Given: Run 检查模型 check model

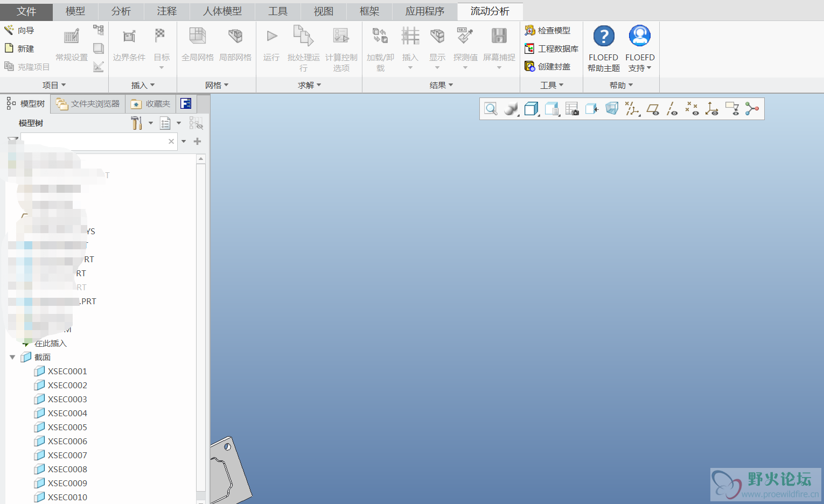Looking at the screenshot, I should (548, 31).
